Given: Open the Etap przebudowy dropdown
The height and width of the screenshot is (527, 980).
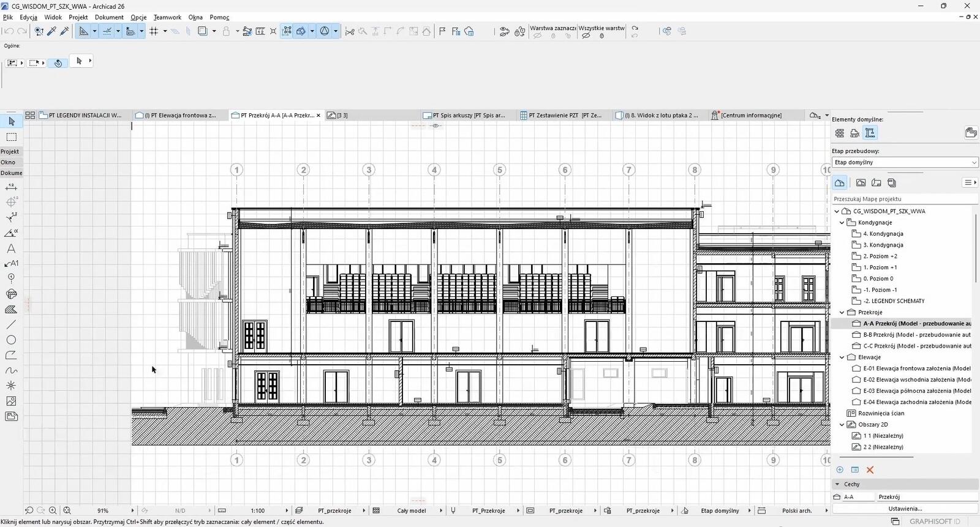Looking at the screenshot, I should [905, 162].
